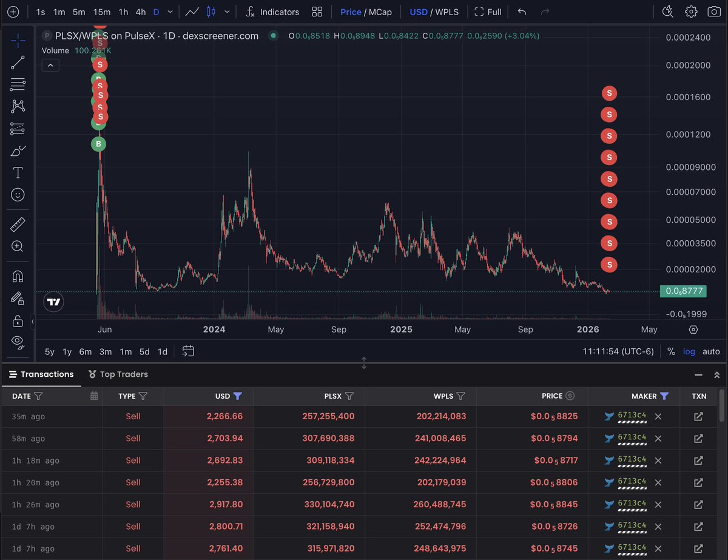Screen dimensions: 728x560
Task: Toggle log scale mode
Action: (x=689, y=352)
